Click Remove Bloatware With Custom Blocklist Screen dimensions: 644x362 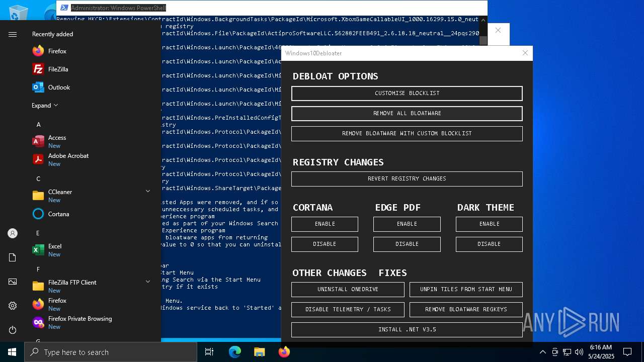(x=407, y=134)
